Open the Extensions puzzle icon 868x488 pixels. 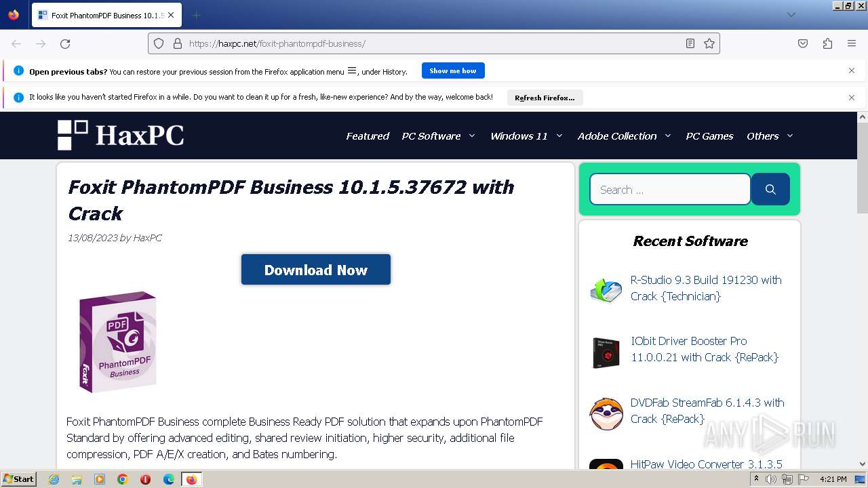[827, 43]
